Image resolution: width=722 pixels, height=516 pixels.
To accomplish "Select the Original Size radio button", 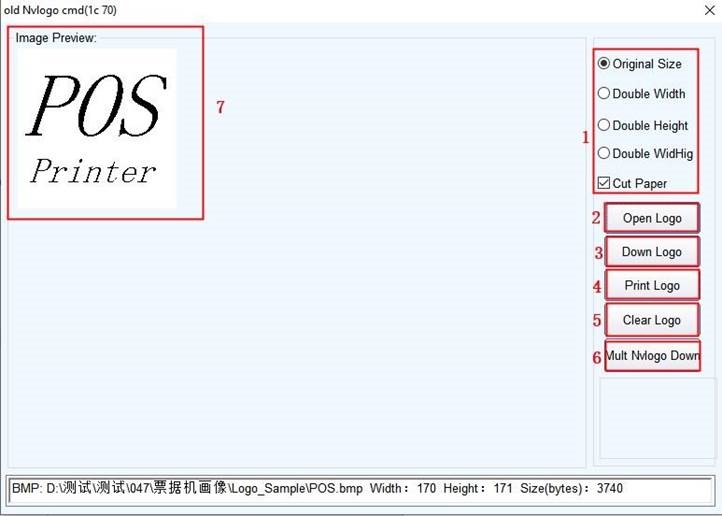I will click(604, 64).
